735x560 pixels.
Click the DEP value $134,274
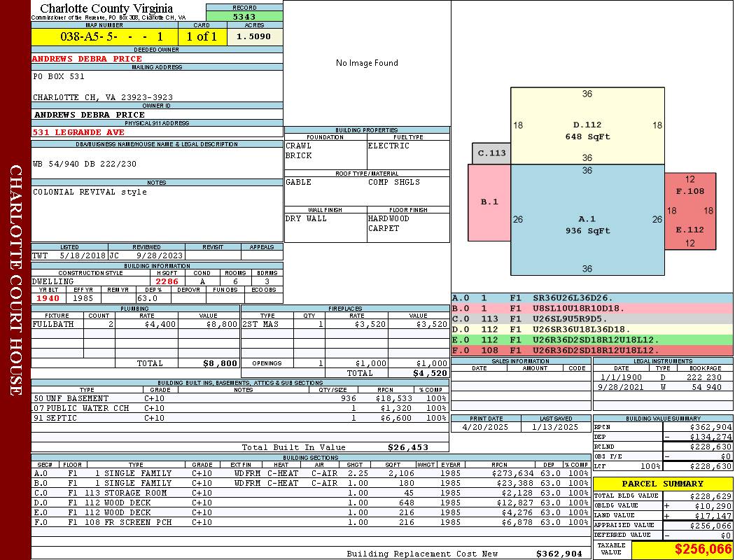pyautogui.click(x=710, y=437)
